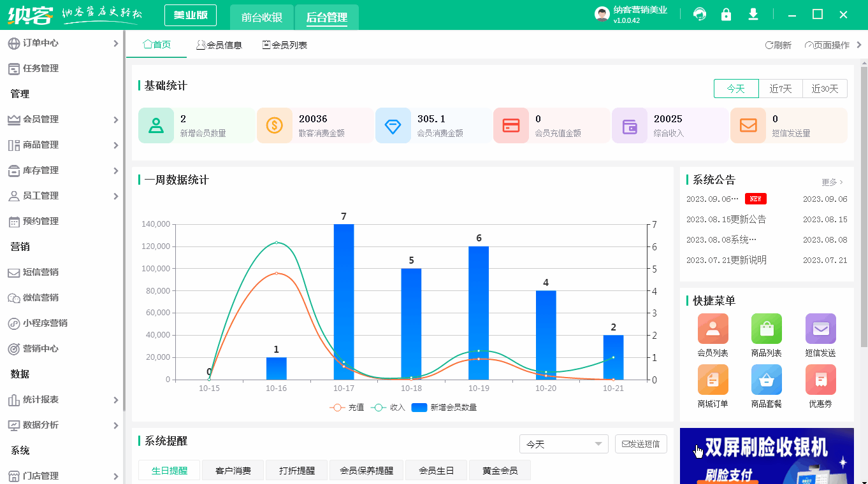Open 商城订单 via its quick menu icon
This screenshot has height=484, width=868.
coord(712,380)
